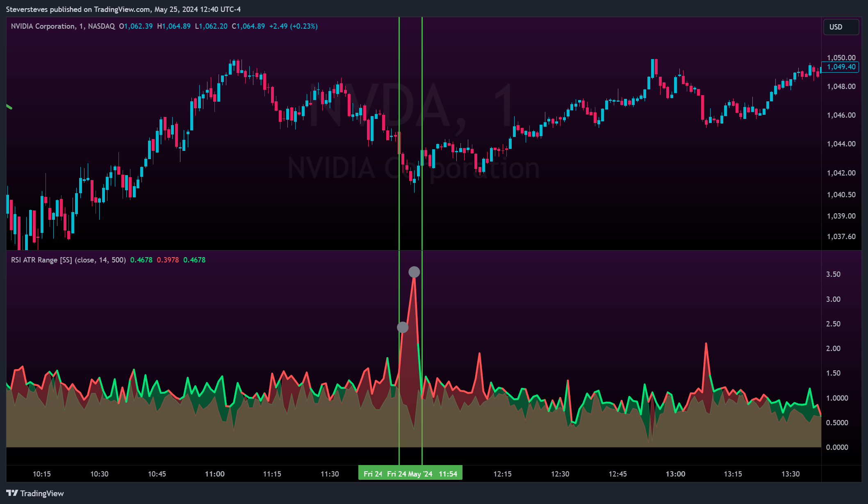This screenshot has width=868, height=504.
Task: Click the 1.0000 indicator axis label
Action: pyautogui.click(x=837, y=398)
